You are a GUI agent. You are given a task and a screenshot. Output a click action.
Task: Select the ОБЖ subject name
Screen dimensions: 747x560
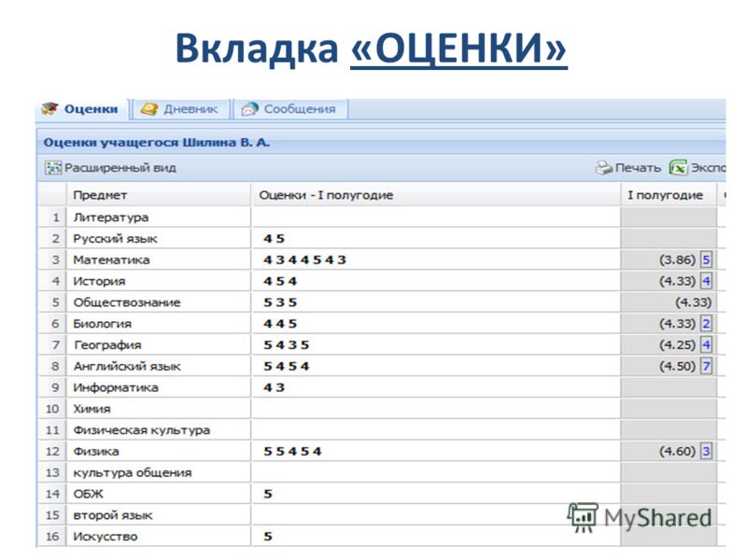pos(88,494)
